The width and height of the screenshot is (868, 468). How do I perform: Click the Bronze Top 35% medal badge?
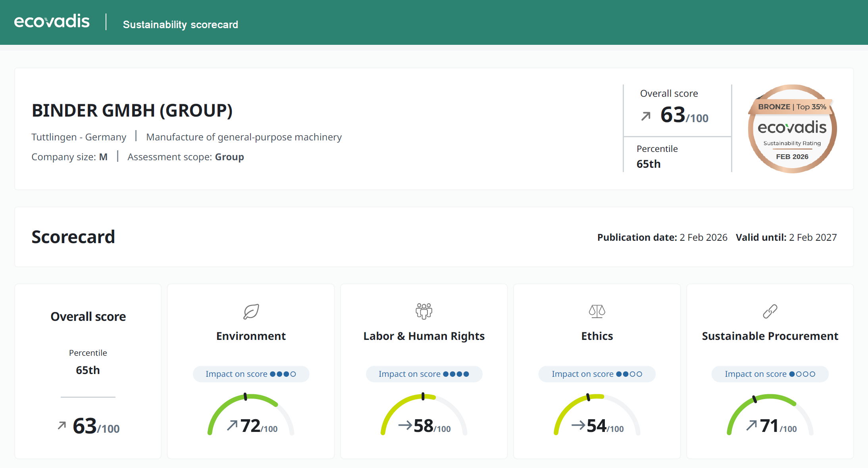[792, 129]
